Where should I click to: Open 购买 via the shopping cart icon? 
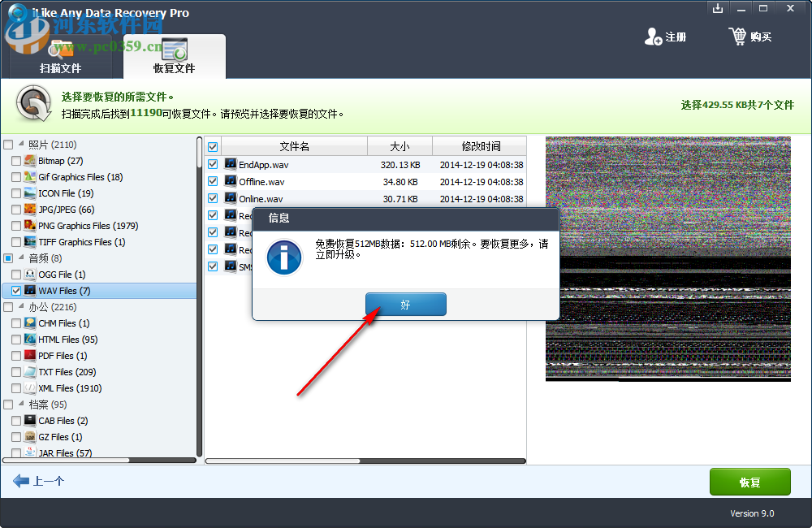coord(739,36)
